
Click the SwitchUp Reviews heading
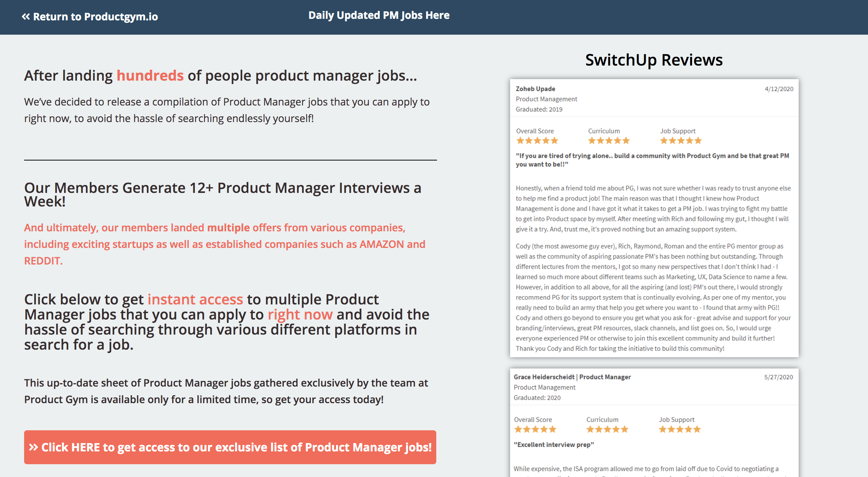point(654,60)
